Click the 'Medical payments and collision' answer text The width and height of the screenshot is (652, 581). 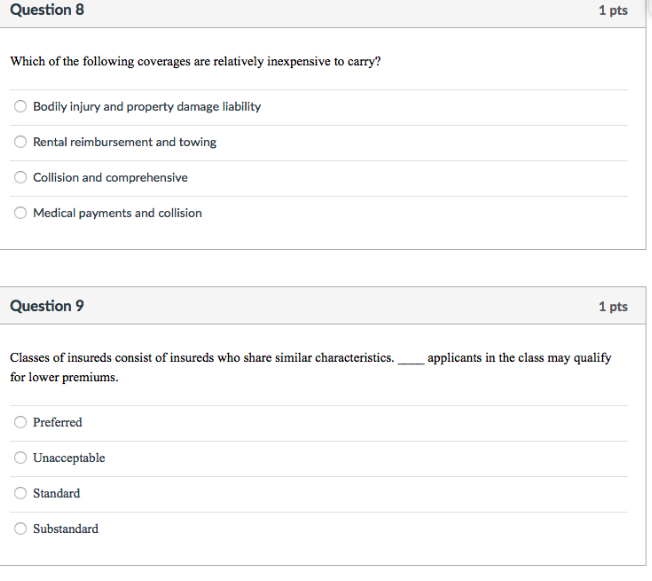click(x=117, y=213)
